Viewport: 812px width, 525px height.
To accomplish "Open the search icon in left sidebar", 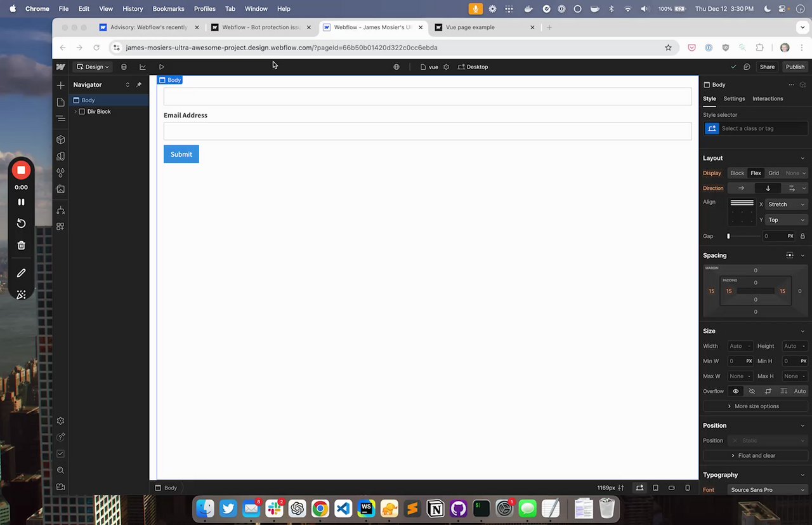I will pyautogui.click(x=61, y=470).
